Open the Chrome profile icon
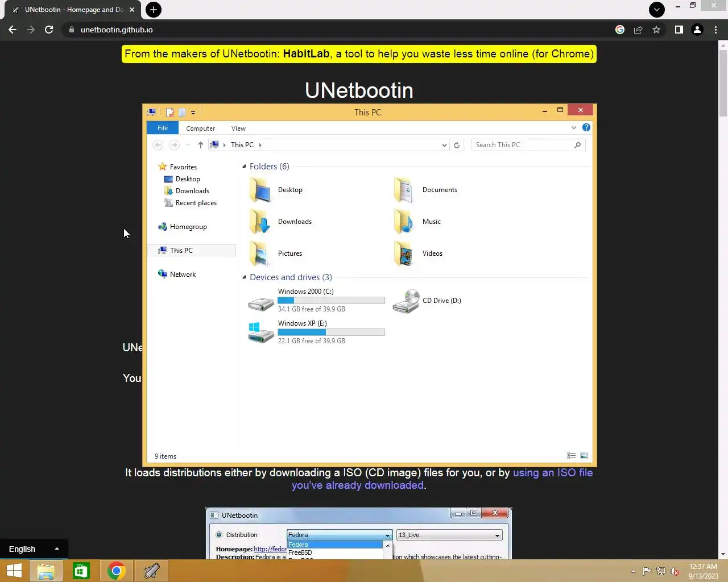This screenshot has height=582, width=728. (x=697, y=30)
